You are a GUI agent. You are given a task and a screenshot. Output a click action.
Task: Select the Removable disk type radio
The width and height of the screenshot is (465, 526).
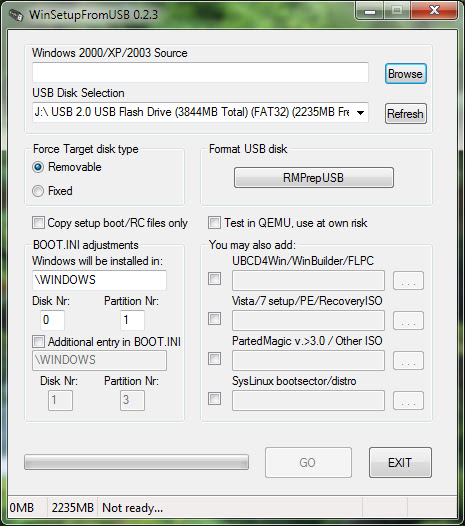point(38,167)
